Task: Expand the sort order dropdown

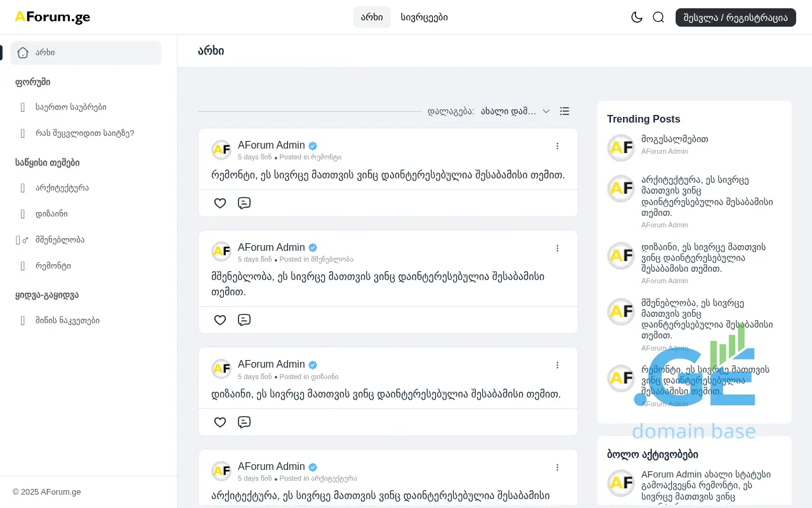Action: point(514,111)
